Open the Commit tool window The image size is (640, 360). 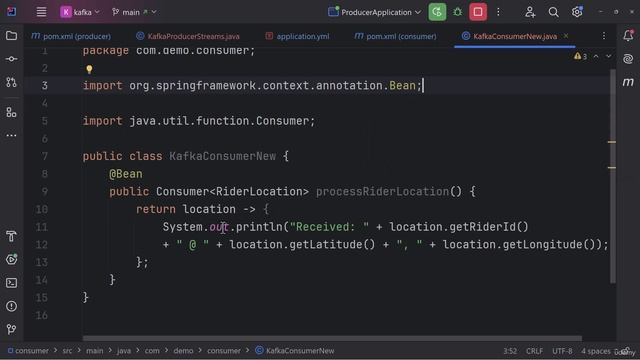click(x=11, y=59)
